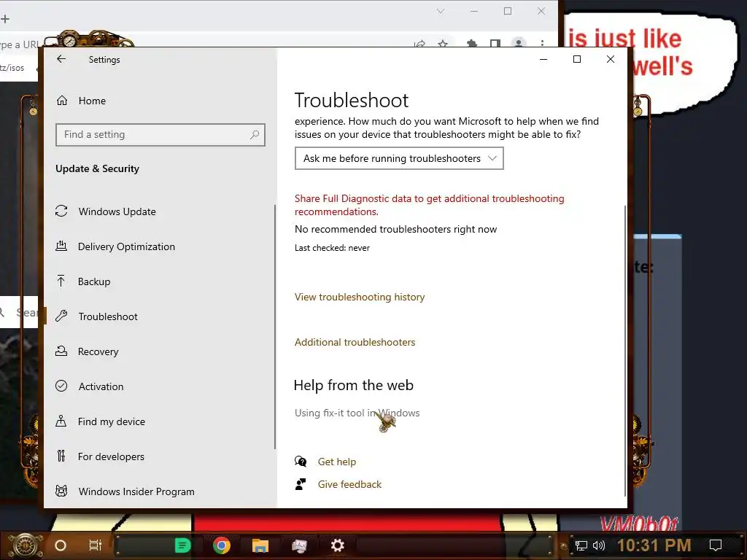The image size is (747, 560).
Task: Open green notes app on taskbar
Action: coord(182,545)
